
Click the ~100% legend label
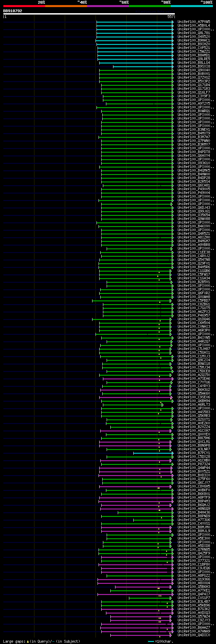coord(206,2)
